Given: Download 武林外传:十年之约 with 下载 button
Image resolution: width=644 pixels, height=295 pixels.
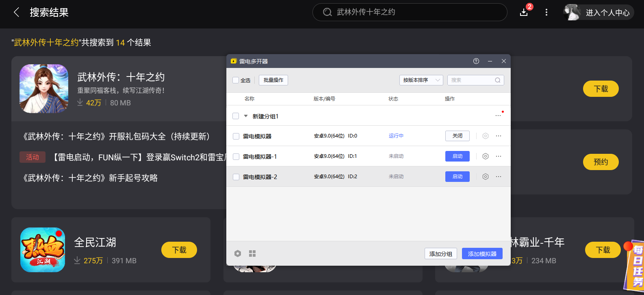Looking at the screenshot, I should tap(601, 89).
